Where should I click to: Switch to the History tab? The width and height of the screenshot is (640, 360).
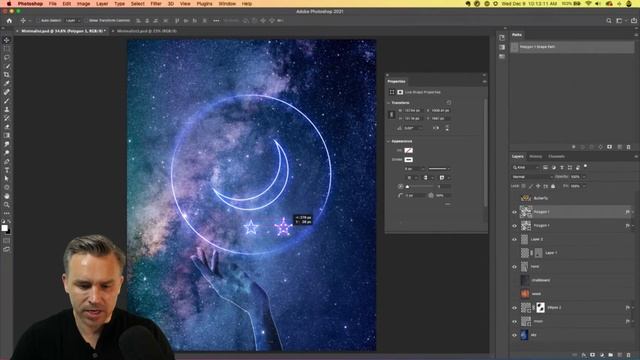[x=536, y=156]
